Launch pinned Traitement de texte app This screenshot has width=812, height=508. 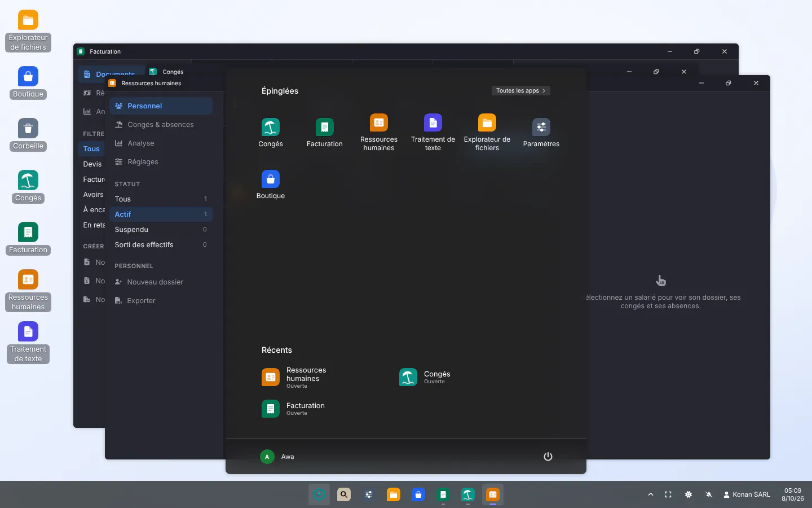(433, 133)
